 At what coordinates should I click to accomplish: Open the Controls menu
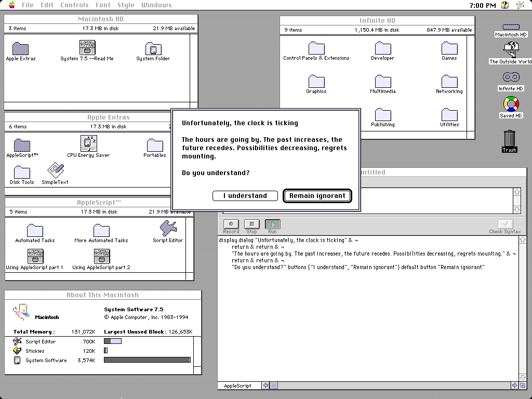[x=74, y=5]
